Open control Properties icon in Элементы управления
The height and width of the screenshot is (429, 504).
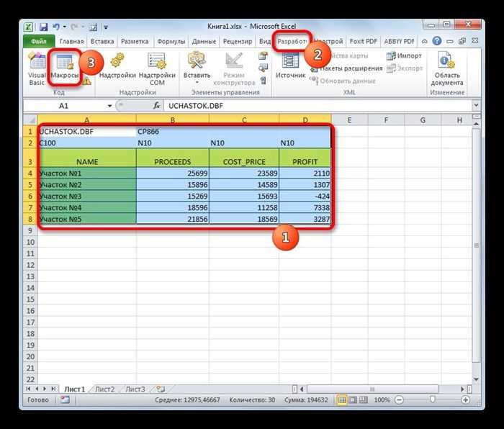tap(264, 56)
